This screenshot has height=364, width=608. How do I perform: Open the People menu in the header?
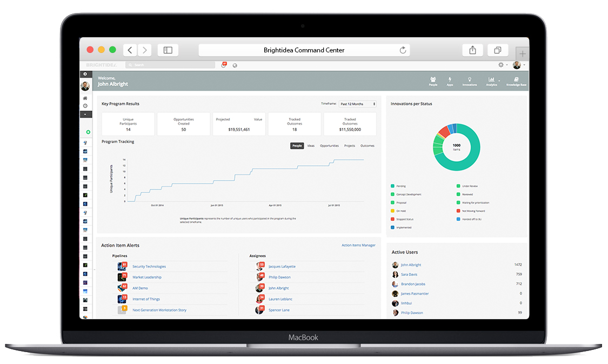pyautogui.click(x=433, y=82)
